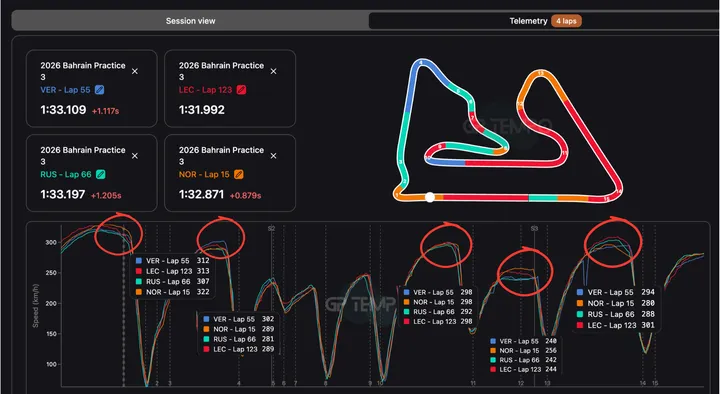720x394 pixels.
Task: Click turn 13 marker on the track map
Action: tap(540, 73)
